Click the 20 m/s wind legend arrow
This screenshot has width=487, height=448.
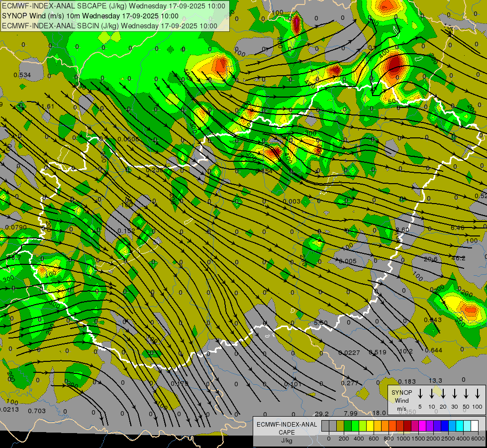tap(443, 394)
